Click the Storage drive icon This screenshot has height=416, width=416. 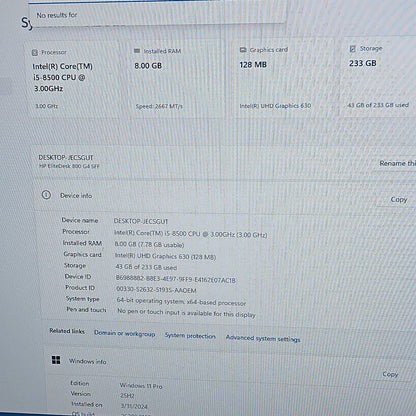[352, 49]
